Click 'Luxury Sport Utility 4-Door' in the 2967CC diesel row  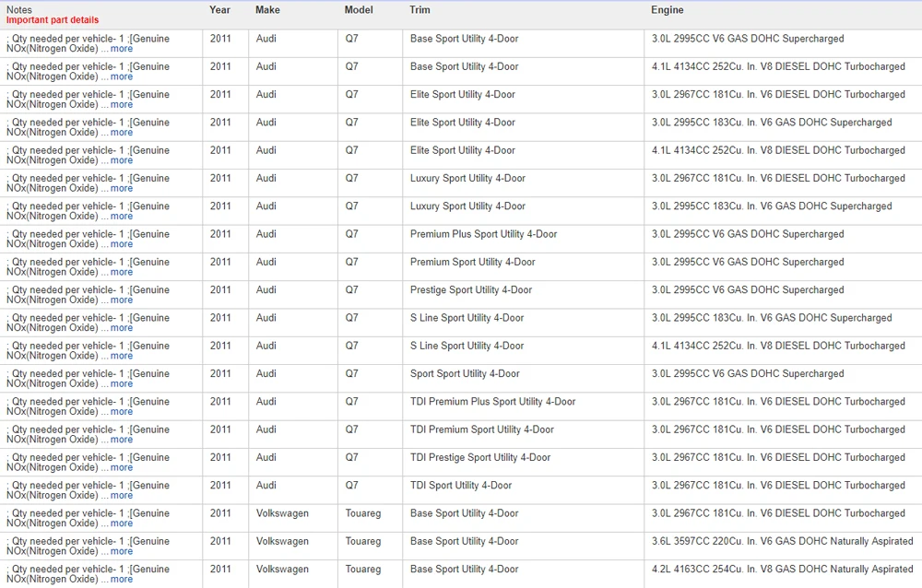tap(467, 178)
